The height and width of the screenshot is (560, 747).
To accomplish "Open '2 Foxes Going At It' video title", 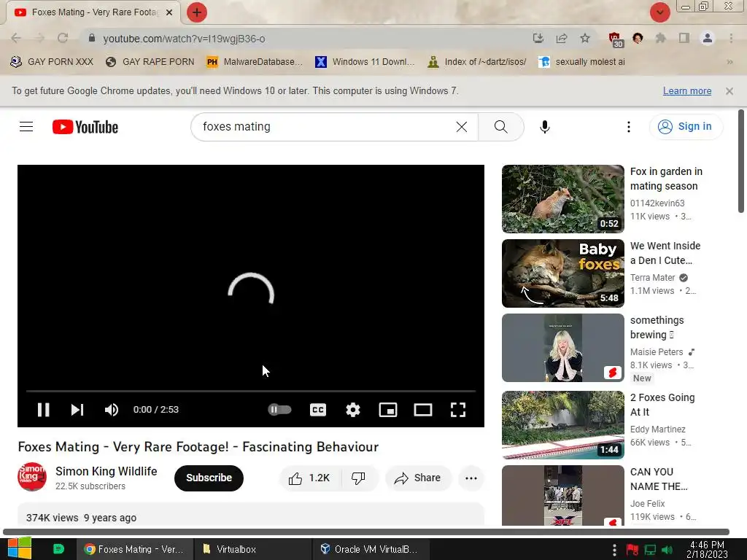I will pos(662,404).
